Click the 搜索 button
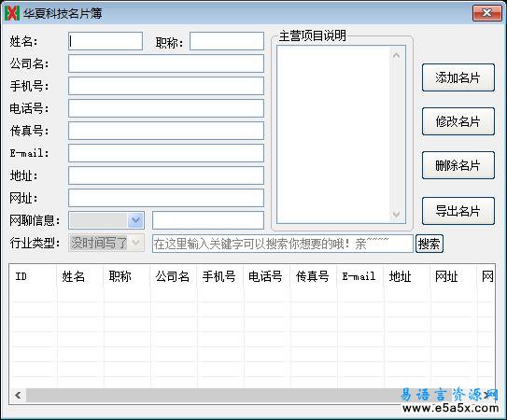The height and width of the screenshot is (420, 507). pyautogui.click(x=430, y=244)
